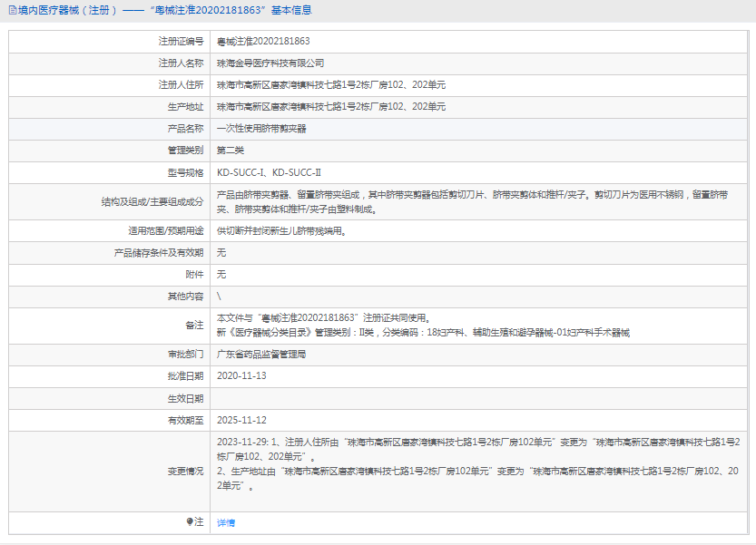Select product name 一次性使用脐带剪夹器
The image size is (756, 545).
[x=261, y=129]
